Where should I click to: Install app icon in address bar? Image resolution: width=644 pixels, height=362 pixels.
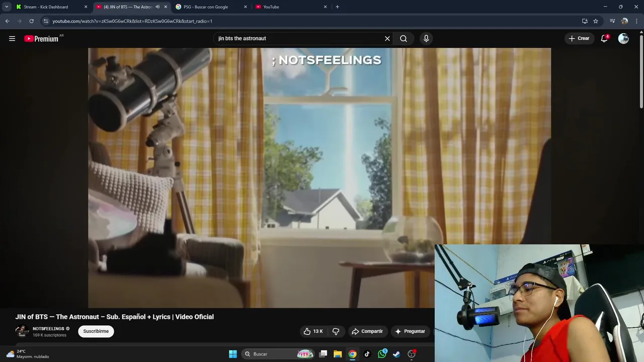[585, 21]
